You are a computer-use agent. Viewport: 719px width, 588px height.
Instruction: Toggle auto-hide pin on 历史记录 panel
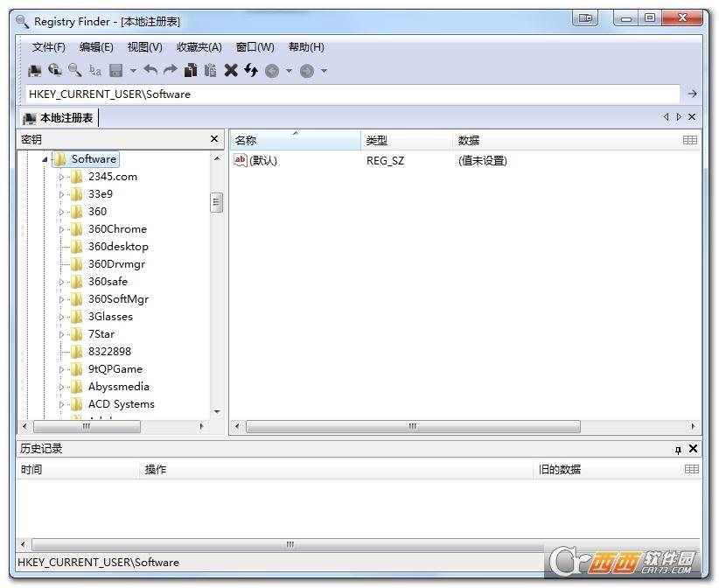[680, 448]
